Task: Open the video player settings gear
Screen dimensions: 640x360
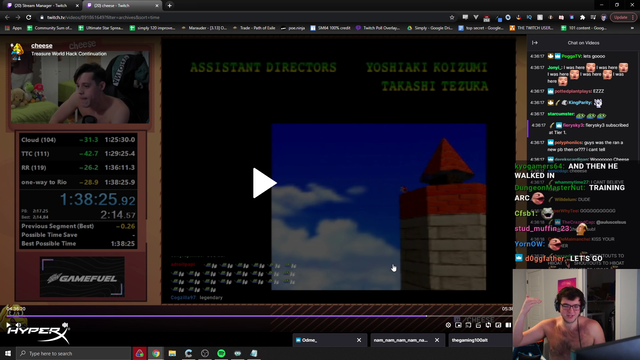Action: pyautogui.click(x=448, y=325)
